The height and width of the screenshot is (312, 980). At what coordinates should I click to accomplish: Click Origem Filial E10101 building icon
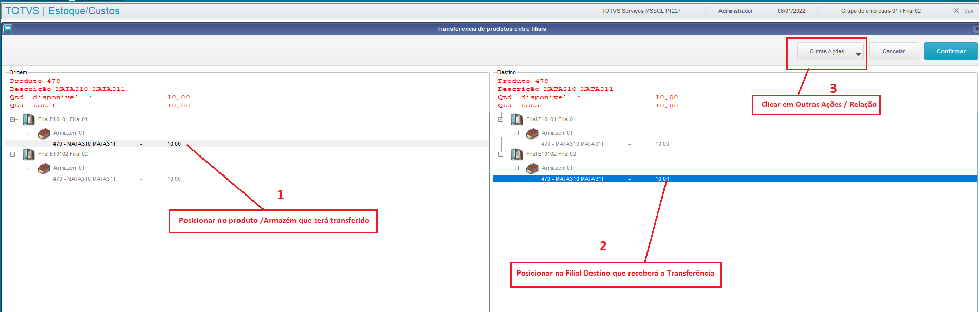(29, 119)
